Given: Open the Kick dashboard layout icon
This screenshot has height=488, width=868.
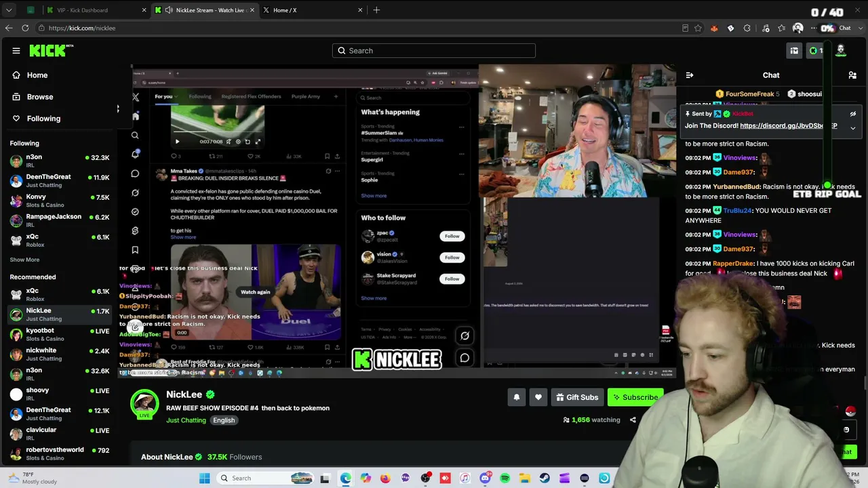Looking at the screenshot, I should pyautogui.click(x=794, y=51).
